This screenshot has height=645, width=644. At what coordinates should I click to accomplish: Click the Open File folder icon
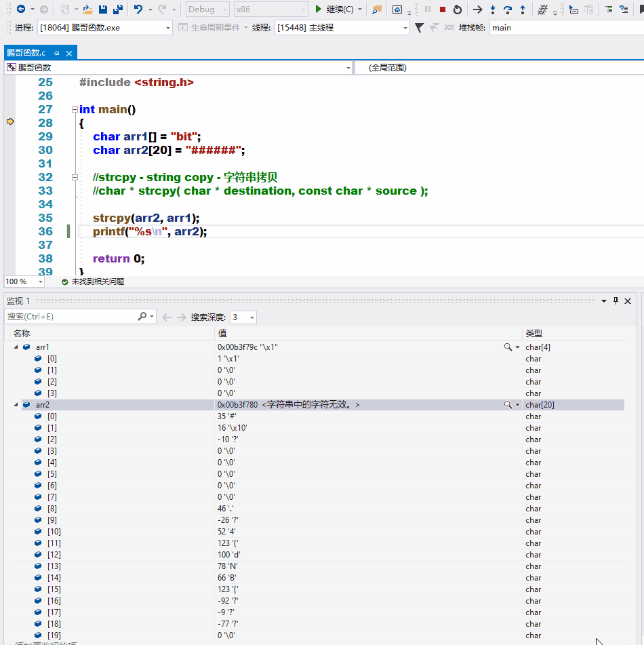click(x=87, y=9)
